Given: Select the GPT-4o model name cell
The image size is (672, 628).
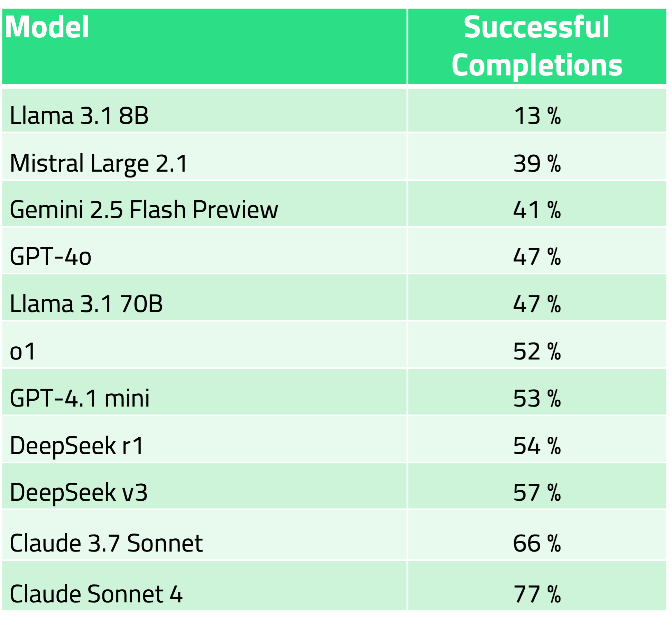Looking at the screenshot, I should point(50,256).
